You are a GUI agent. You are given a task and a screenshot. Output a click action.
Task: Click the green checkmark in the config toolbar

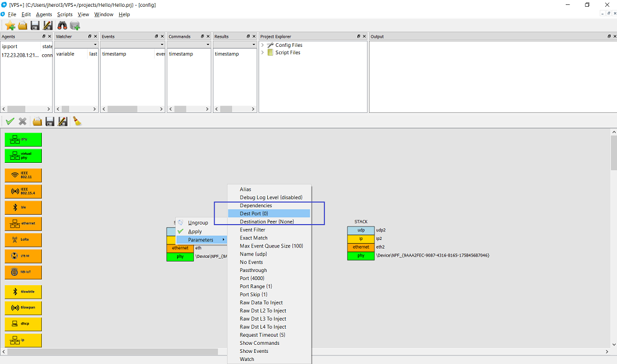(x=10, y=122)
